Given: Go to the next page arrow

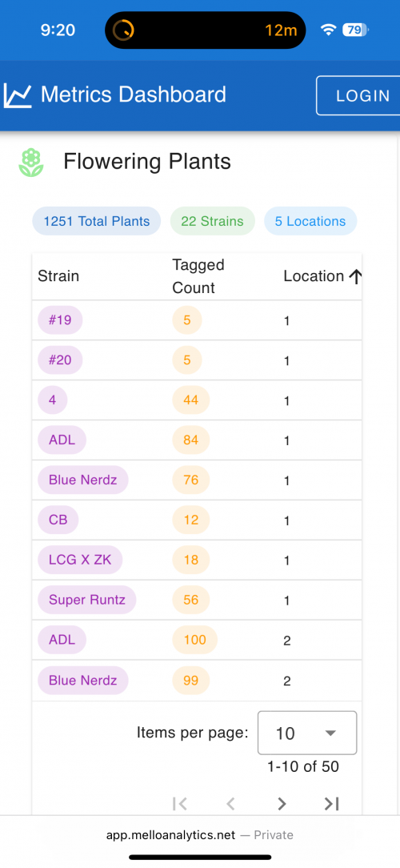Looking at the screenshot, I should [x=282, y=804].
